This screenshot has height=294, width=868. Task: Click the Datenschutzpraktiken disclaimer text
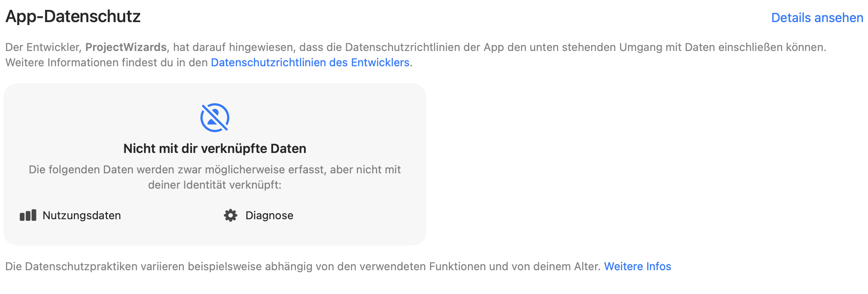tap(297, 266)
